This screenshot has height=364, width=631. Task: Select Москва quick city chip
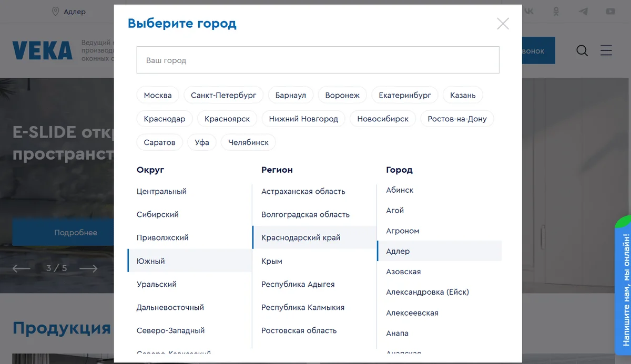158,95
